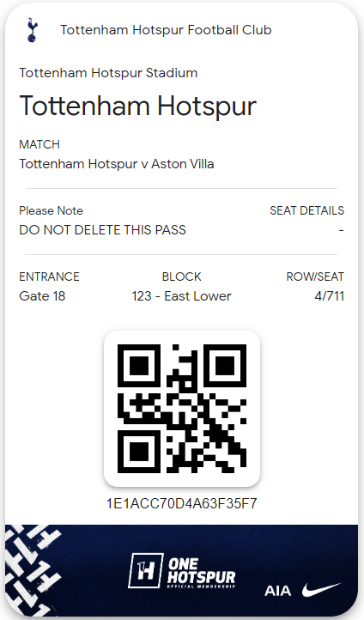The width and height of the screenshot is (364, 620).
Task: Select the Tottenham Hotspur Stadium venue label
Action: [108, 73]
